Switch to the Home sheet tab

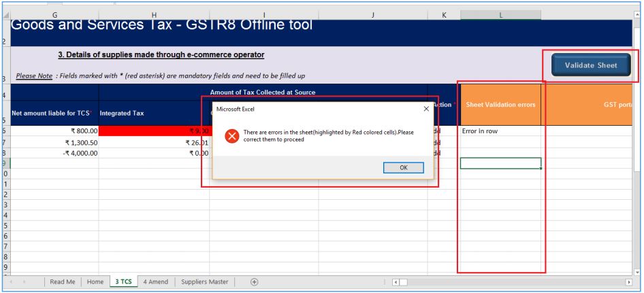(95, 281)
